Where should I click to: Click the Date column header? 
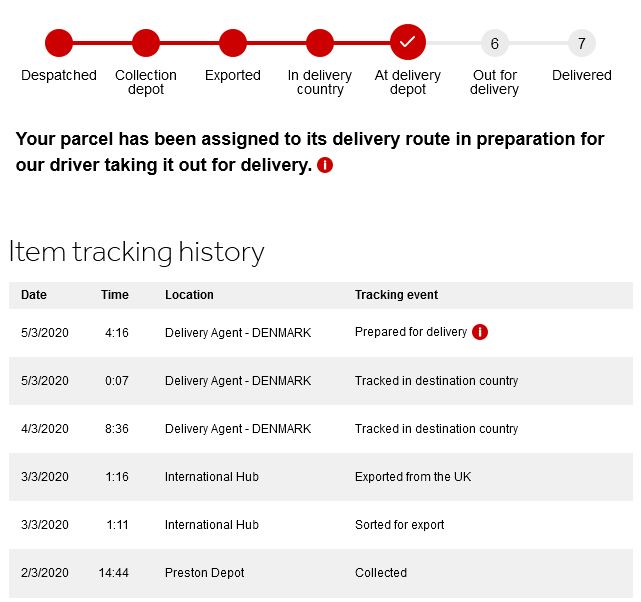pyautogui.click(x=34, y=295)
